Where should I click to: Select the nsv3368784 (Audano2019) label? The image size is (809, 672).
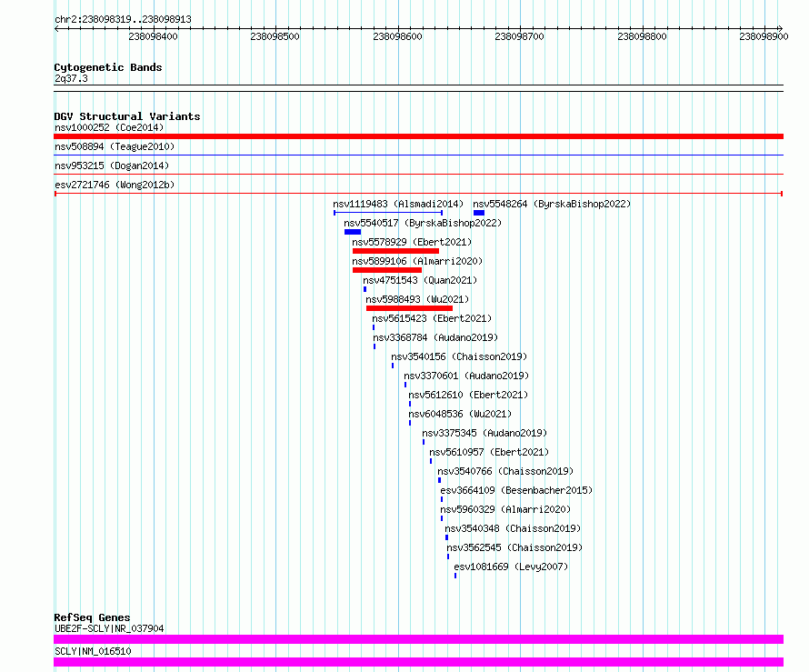pyautogui.click(x=435, y=337)
